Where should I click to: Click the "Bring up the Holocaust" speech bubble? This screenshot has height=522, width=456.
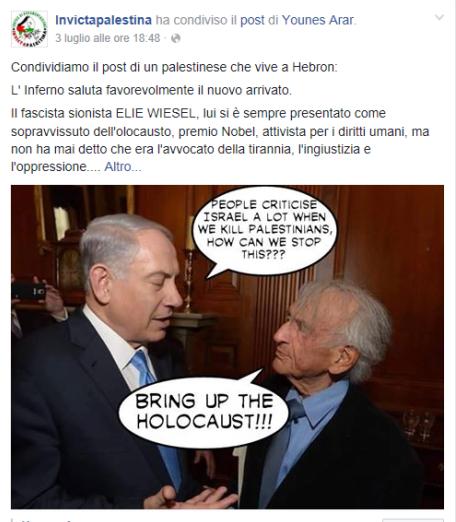click(x=204, y=412)
